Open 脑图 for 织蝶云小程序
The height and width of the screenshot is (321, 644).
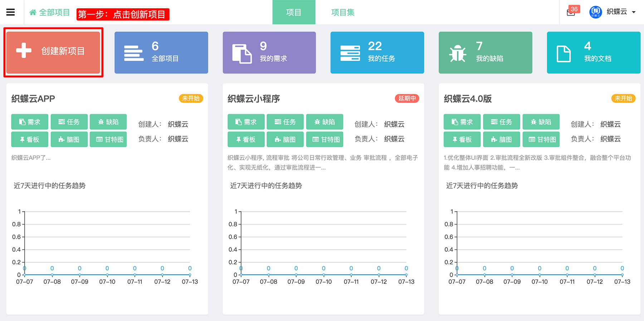[x=285, y=139]
